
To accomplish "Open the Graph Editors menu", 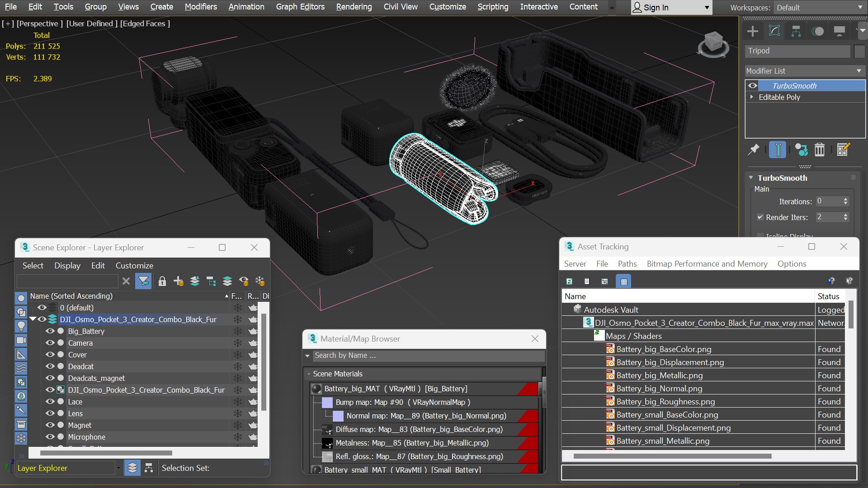I will click(300, 7).
